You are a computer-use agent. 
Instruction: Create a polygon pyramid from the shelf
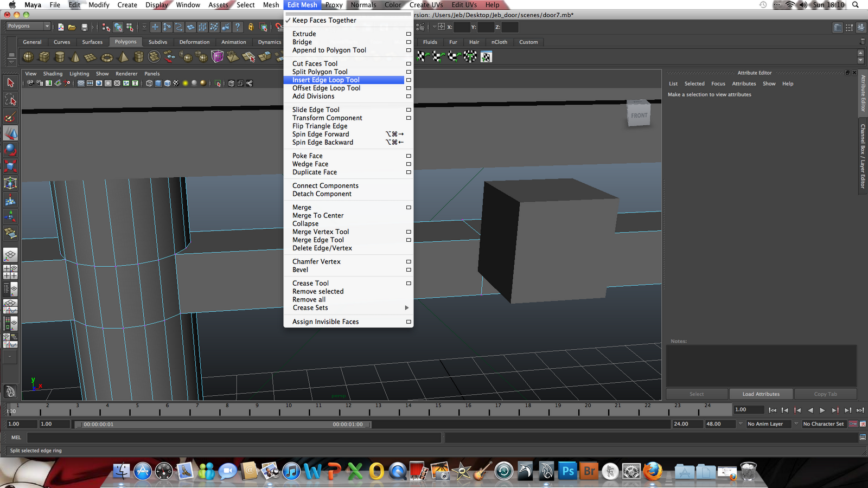pos(123,57)
